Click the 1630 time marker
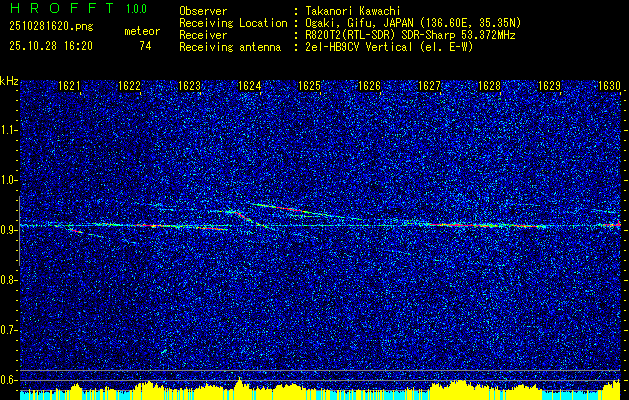 [x=609, y=86]
